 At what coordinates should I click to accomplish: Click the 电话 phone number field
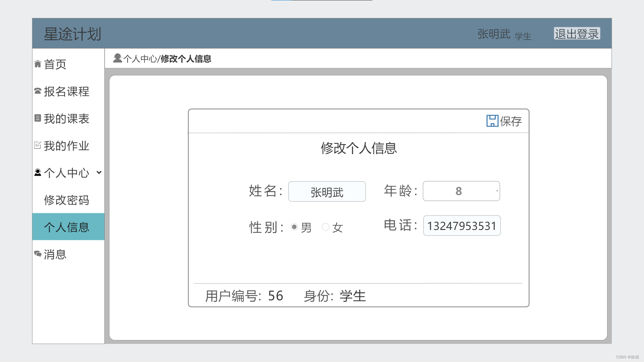click(x=462, y=226)
